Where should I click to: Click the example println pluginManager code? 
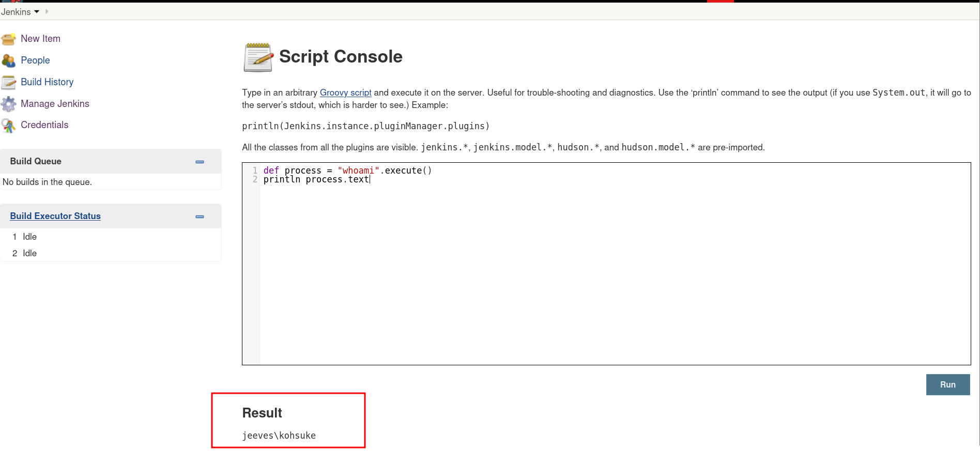tap(365, 126)
